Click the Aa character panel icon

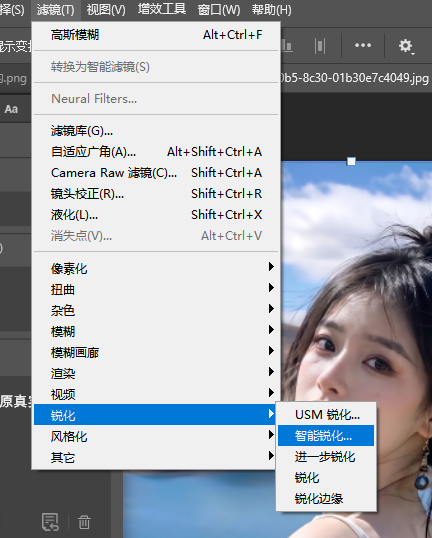pyautogui.click(x=11, y=109)
